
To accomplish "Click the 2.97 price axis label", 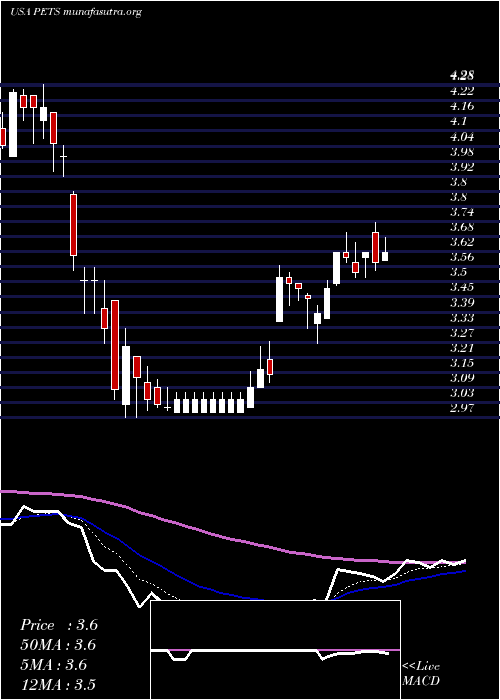I will click(461, 408).
